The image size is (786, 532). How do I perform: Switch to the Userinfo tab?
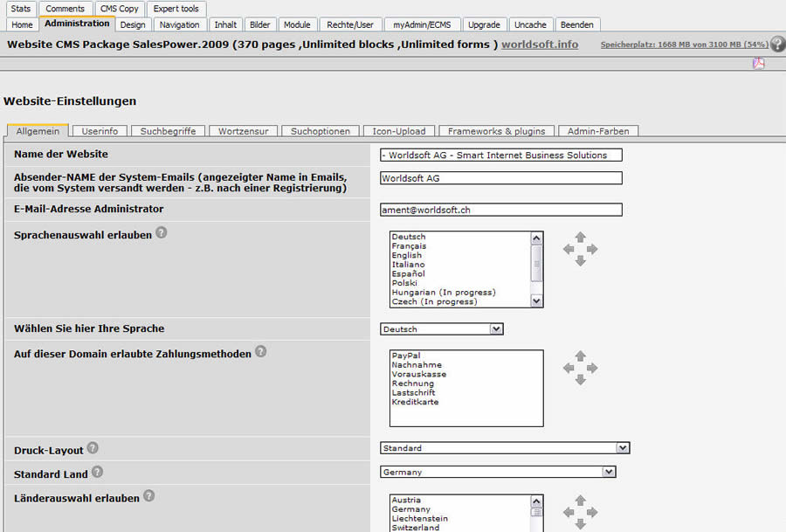[100, 131]
